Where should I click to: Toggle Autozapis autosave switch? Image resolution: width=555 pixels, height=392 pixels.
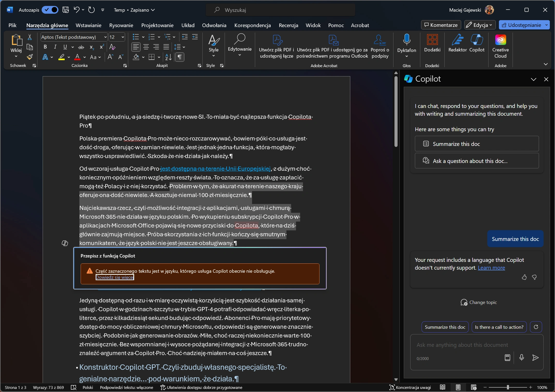50,10
